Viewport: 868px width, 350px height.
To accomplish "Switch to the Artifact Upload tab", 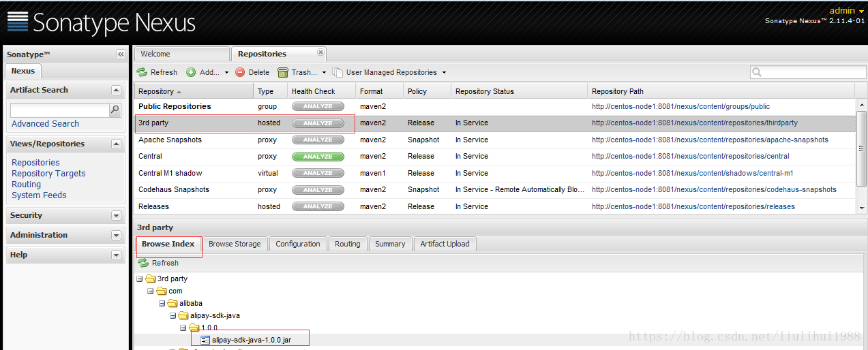I will coord(445,244).
